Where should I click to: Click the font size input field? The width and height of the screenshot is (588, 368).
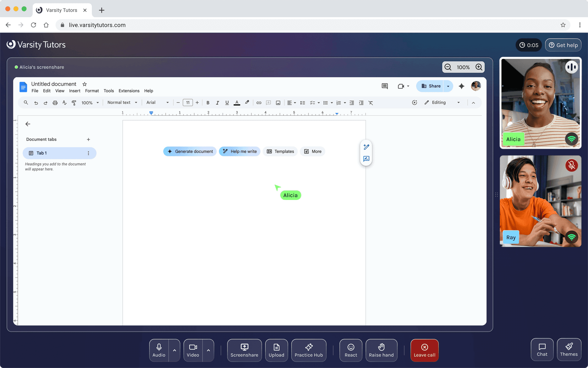click(x=188, y=102)
